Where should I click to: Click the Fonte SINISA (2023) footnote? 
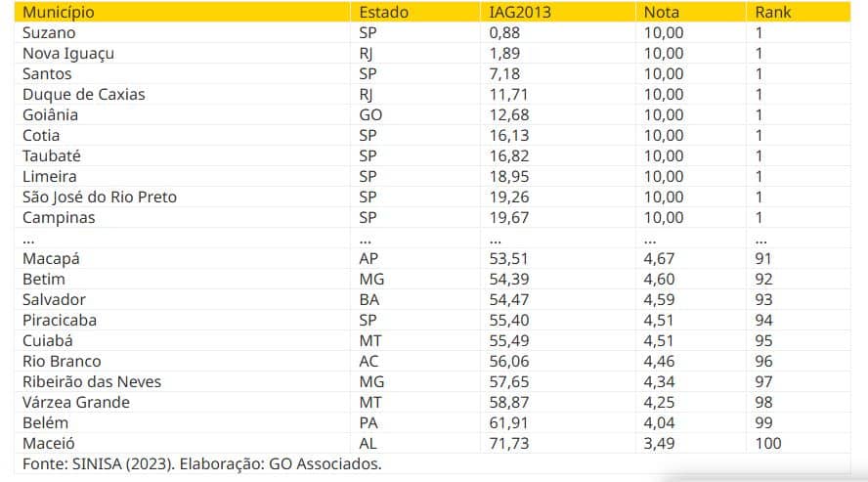(x=202, y=463)
